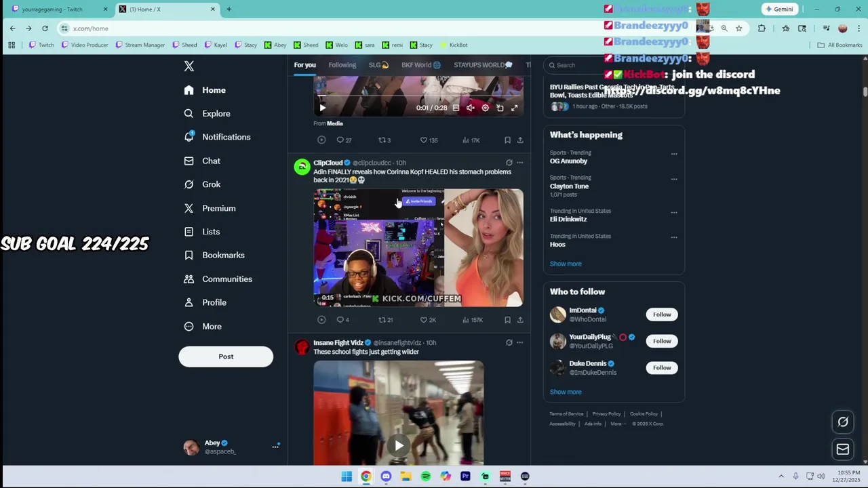
Task: Open picture-in-picture on the top video
Action: (x=500, y=108)
